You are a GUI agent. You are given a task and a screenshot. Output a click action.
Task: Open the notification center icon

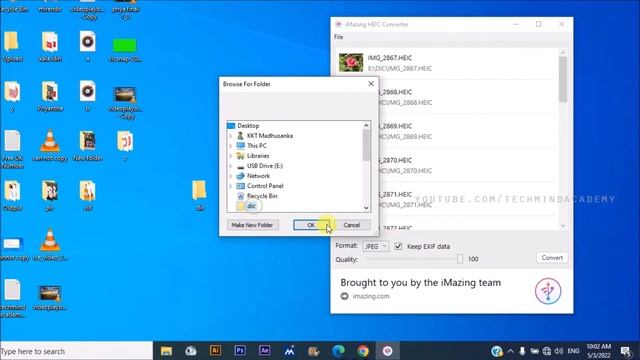(625, 351)
